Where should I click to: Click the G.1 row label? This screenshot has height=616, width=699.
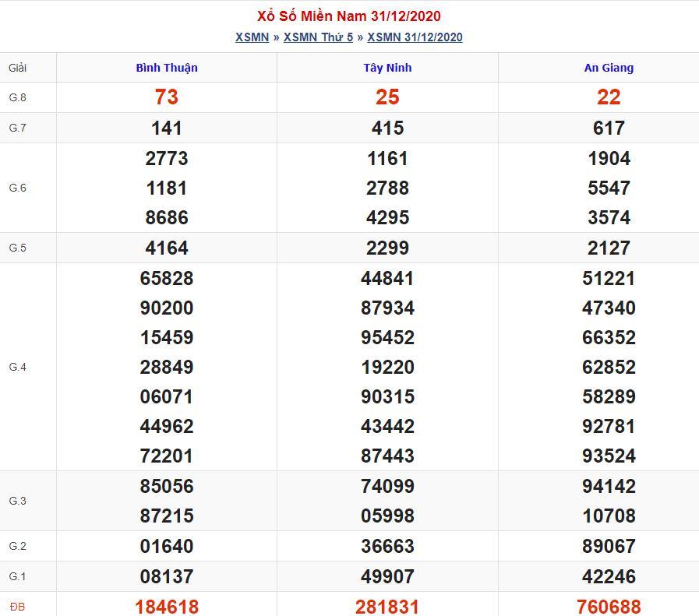pyautogui.click(x=17, y=576)
